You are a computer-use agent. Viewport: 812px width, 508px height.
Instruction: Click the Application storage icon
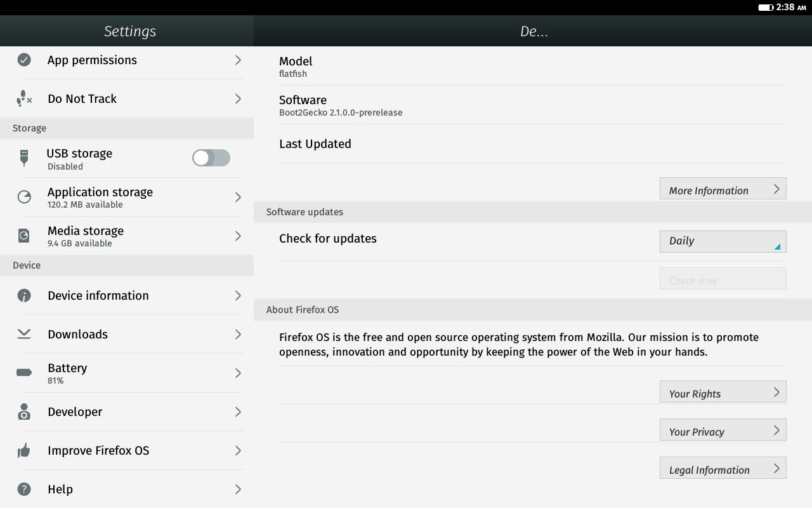(x=24, y=197)
